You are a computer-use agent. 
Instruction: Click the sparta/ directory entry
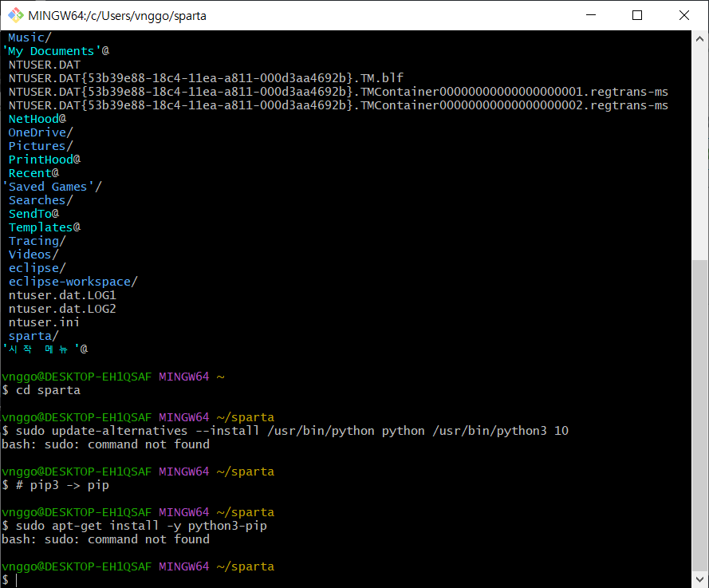coord(33,336)
